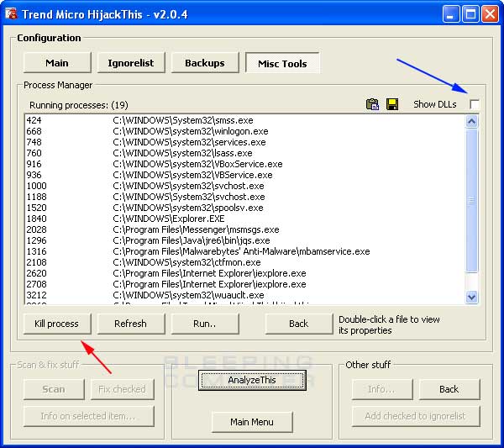Click the process list scroll up arrow
The width and height of the screenshot is (504, 448).
[471, 122]
